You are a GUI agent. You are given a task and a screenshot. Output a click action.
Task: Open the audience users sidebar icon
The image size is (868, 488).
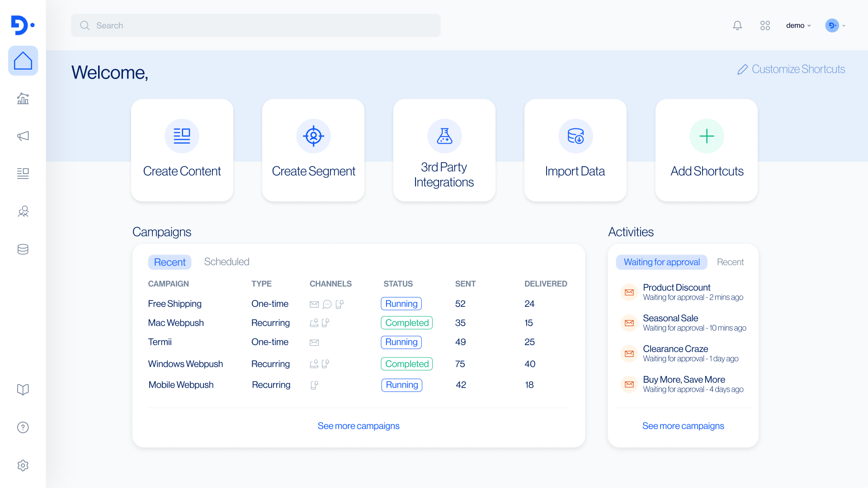[23, 211]
